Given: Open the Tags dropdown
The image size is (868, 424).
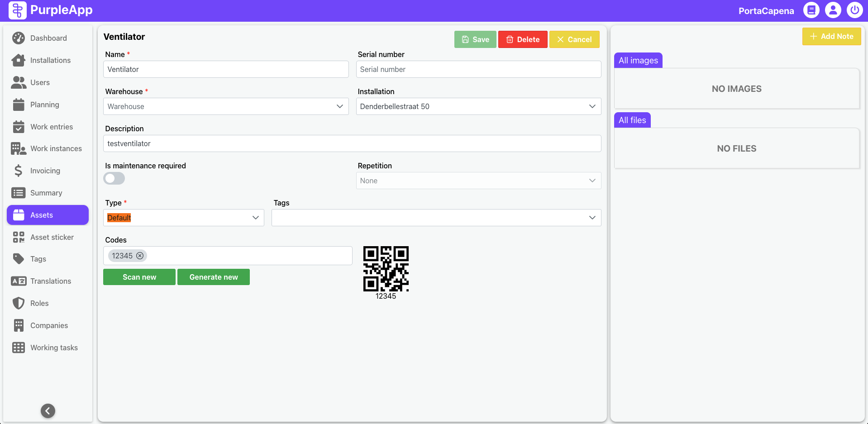Looking at the screenshot, I should (436, 218).
